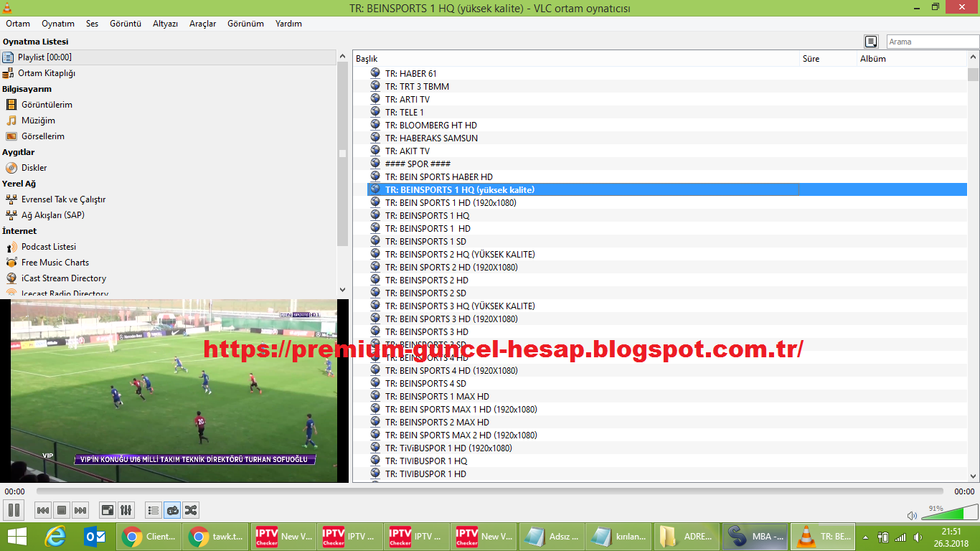The width and height of the screenshot is (980, 551).
Task: Enable shuffle playback
Action: point(192,510)
